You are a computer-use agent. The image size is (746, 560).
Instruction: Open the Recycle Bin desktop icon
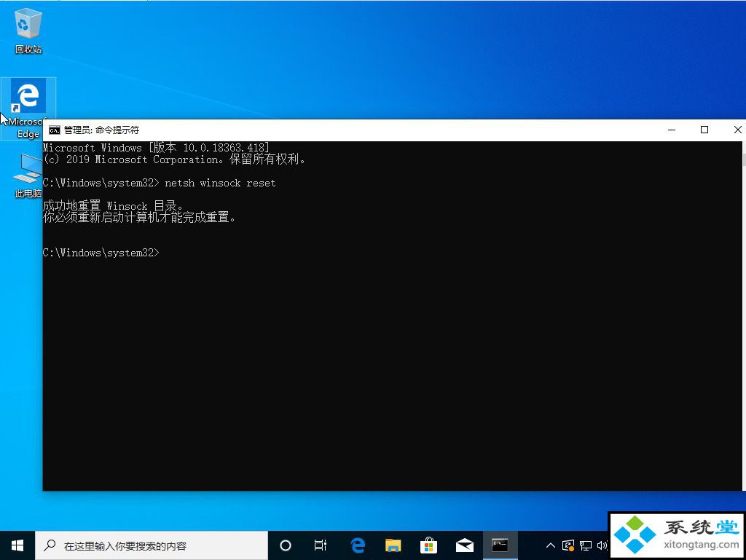[28, 30]
